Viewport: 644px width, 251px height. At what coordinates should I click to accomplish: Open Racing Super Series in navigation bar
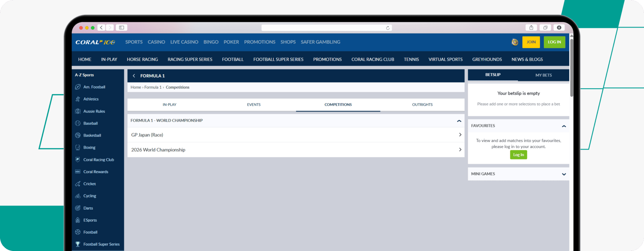(190, 59)
